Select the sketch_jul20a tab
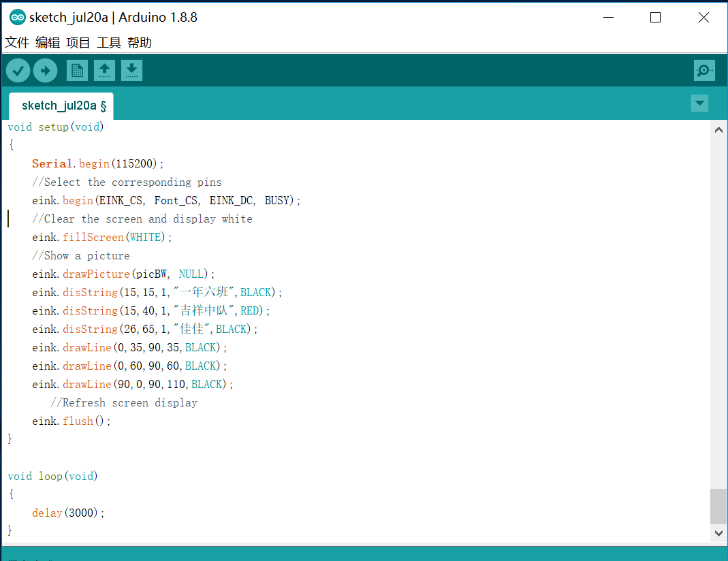The width and height of the screenshot is (728, 561). coord(61,106)
